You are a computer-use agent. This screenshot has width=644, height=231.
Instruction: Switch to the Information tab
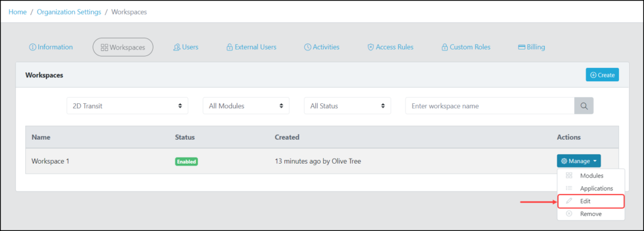51,47
